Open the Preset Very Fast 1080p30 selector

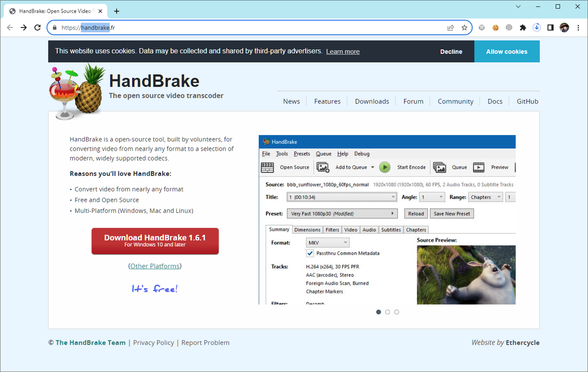click(342, 213)
